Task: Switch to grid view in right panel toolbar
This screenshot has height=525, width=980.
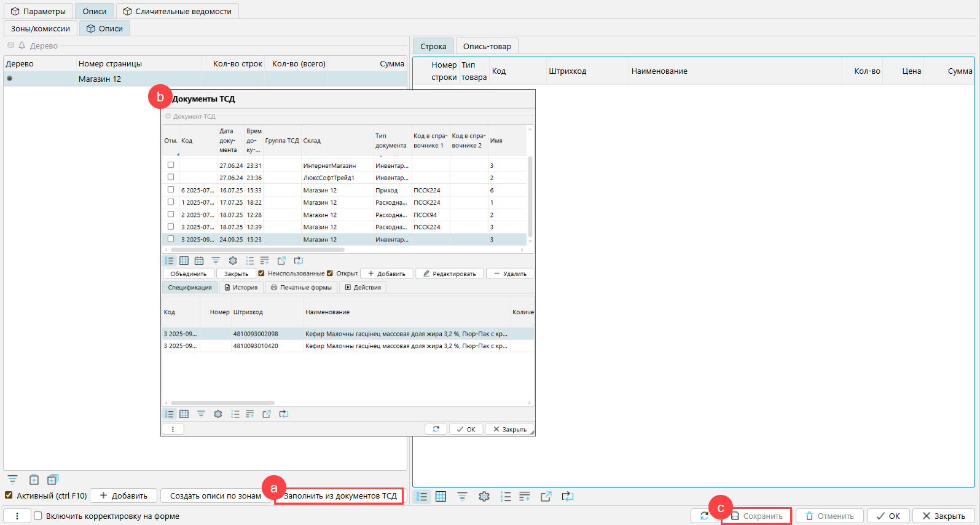Action: pyautogui.click(x=441, y=497)
